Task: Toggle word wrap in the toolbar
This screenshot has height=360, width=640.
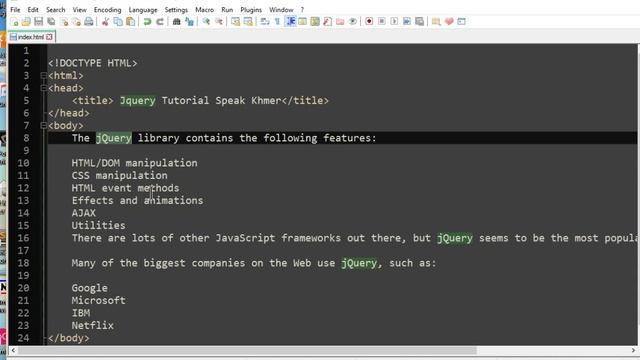Action: [265, 22]
